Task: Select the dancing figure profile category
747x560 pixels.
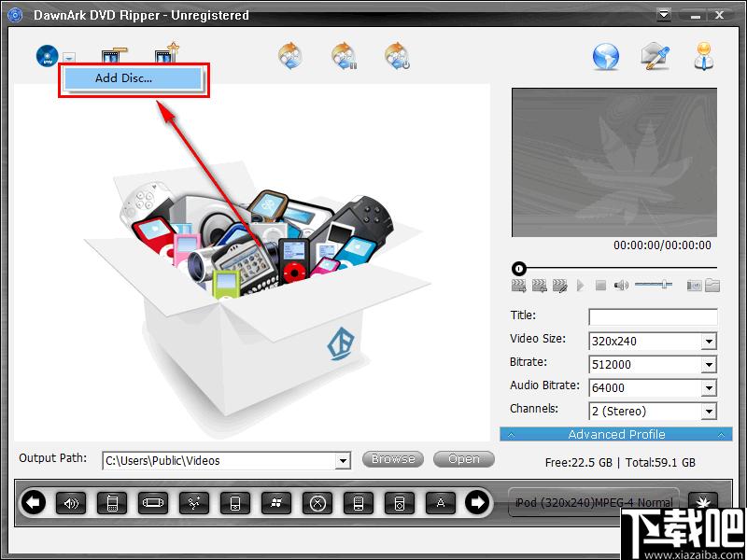Action: coord(194,503)
